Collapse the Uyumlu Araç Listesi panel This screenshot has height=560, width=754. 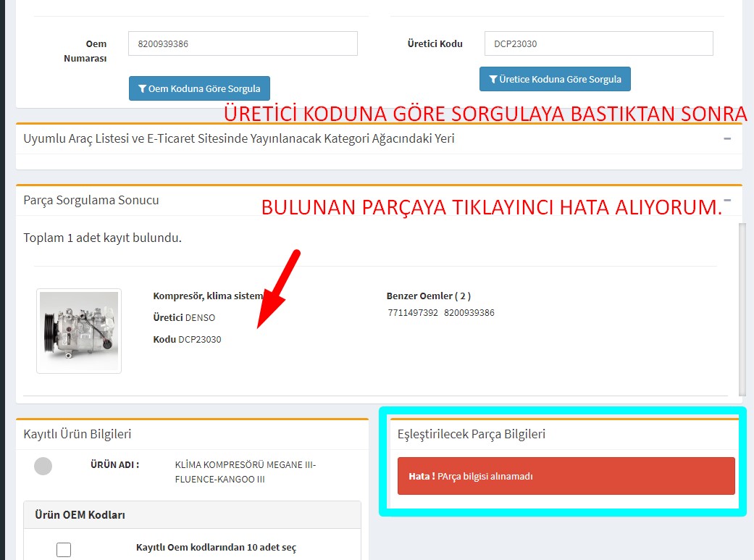tap(727, 138)
